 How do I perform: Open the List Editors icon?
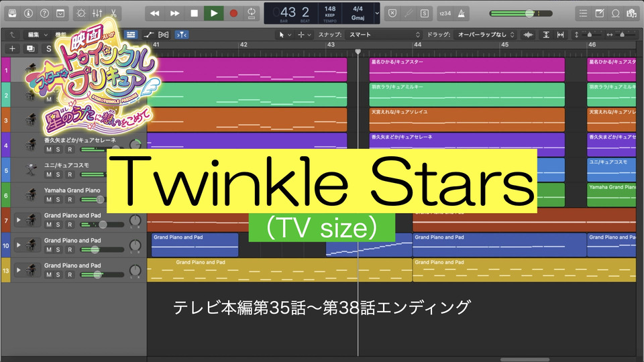pos(583,13)
